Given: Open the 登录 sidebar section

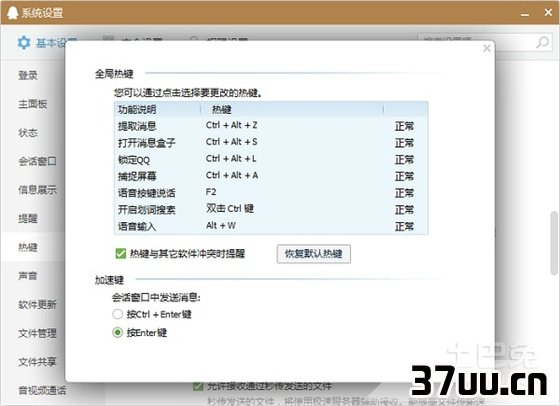Looking at the screenshot, I should coord(28,75).
